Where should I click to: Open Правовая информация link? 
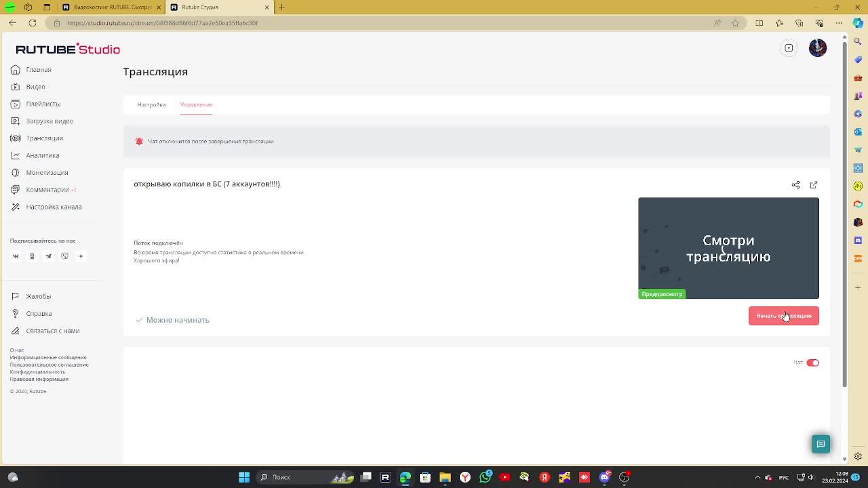[x=39, y=379]
